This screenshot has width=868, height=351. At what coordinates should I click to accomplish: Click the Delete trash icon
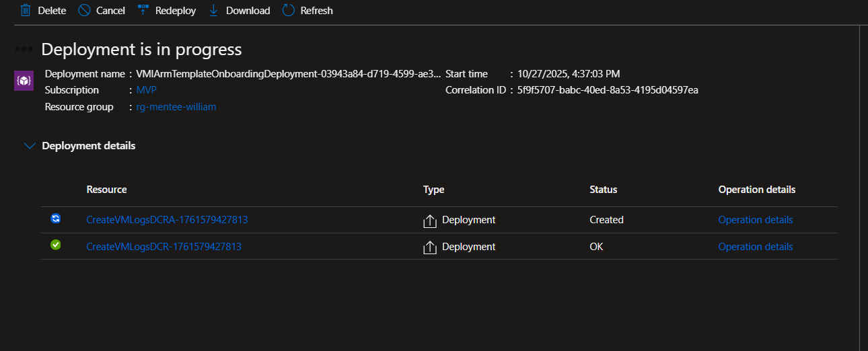coord(26,10)
